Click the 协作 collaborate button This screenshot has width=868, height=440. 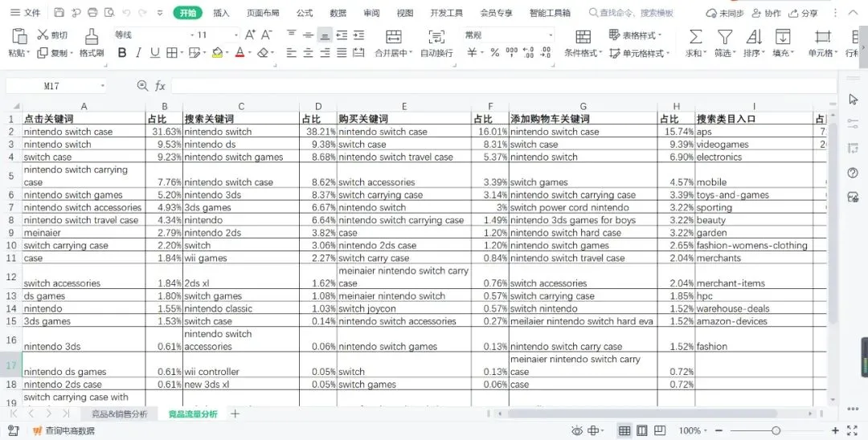point(767,13)
